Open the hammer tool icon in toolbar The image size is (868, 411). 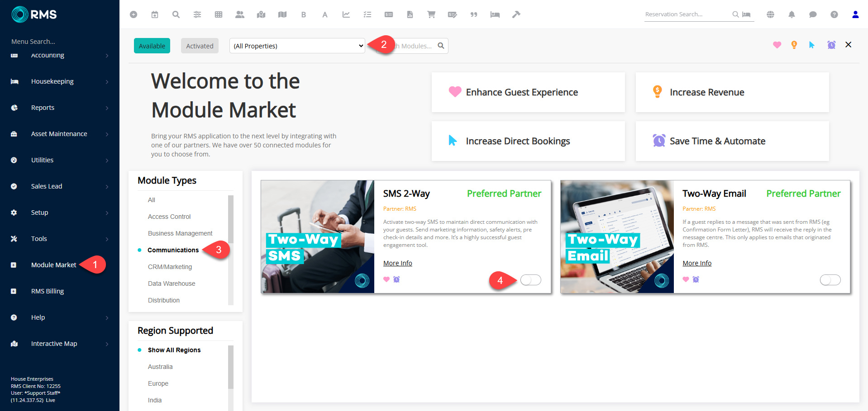tap(516, 14)
